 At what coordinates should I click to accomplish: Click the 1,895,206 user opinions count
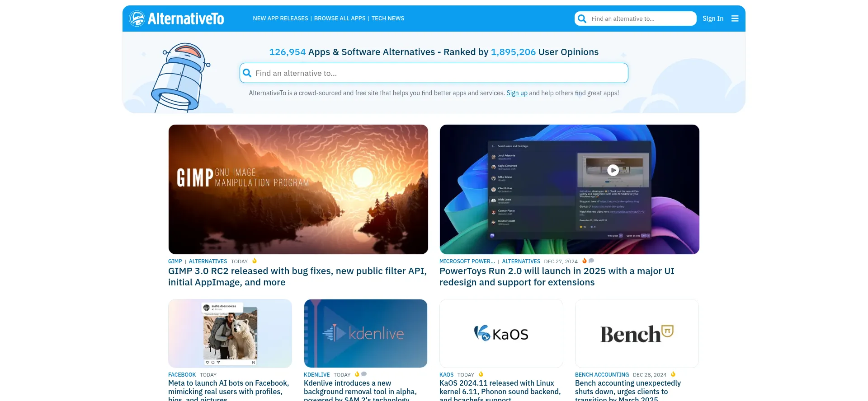coord(513,52)
